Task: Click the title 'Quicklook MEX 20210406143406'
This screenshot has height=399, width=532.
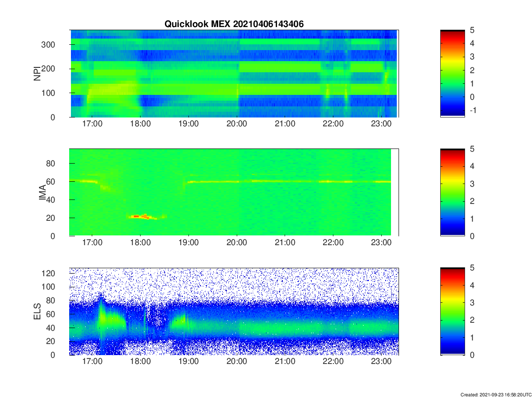Action: 234,24
